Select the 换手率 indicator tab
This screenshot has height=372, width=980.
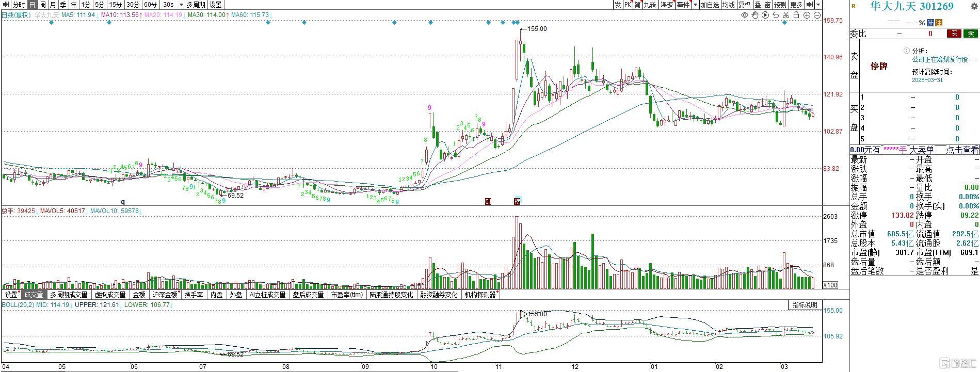click(x=194, y=295)
